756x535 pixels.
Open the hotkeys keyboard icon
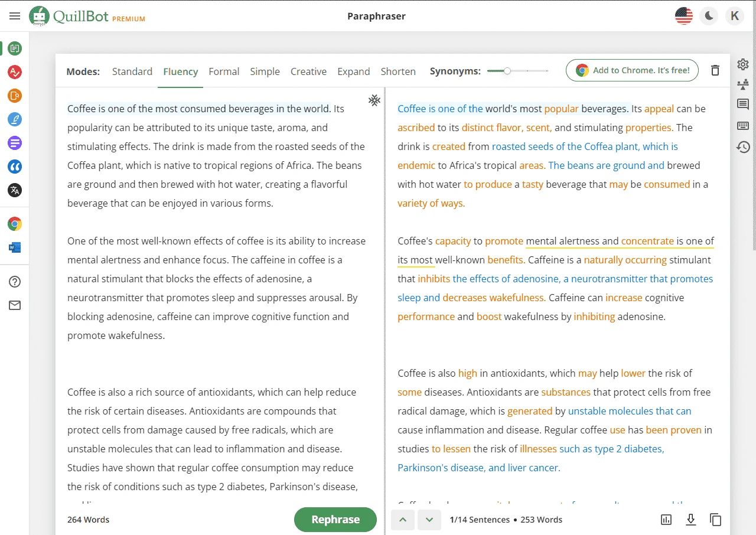(x=743, y=125)
